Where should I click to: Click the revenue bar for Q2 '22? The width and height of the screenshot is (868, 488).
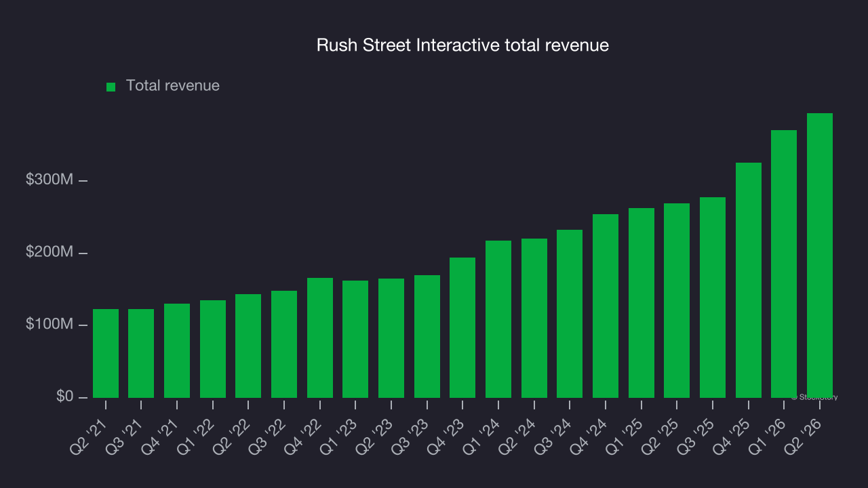(248, 346)
